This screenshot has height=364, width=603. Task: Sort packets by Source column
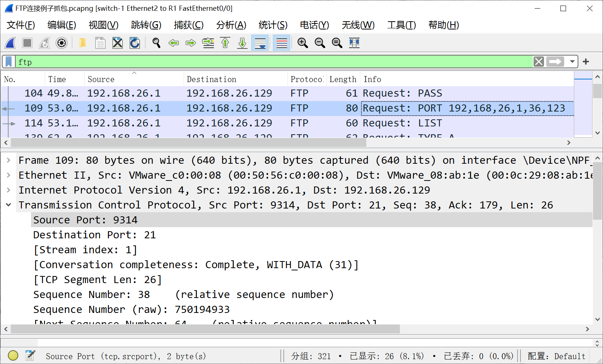(134, 79)
